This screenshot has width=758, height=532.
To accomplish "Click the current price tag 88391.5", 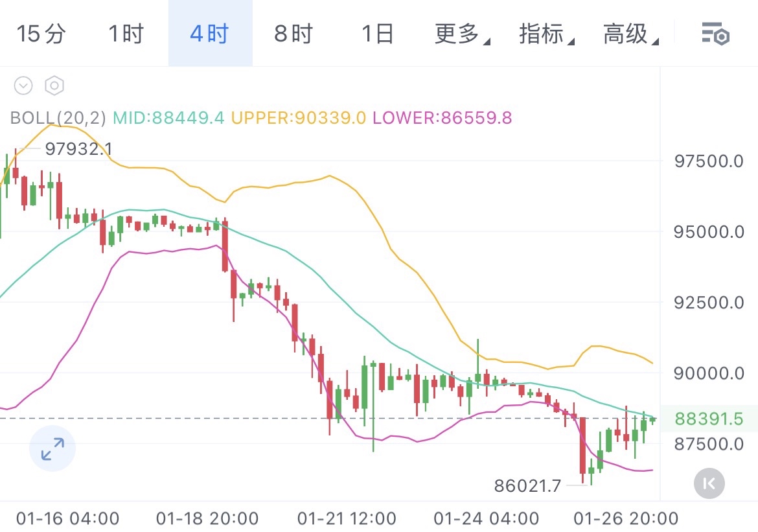I will 709,419.
